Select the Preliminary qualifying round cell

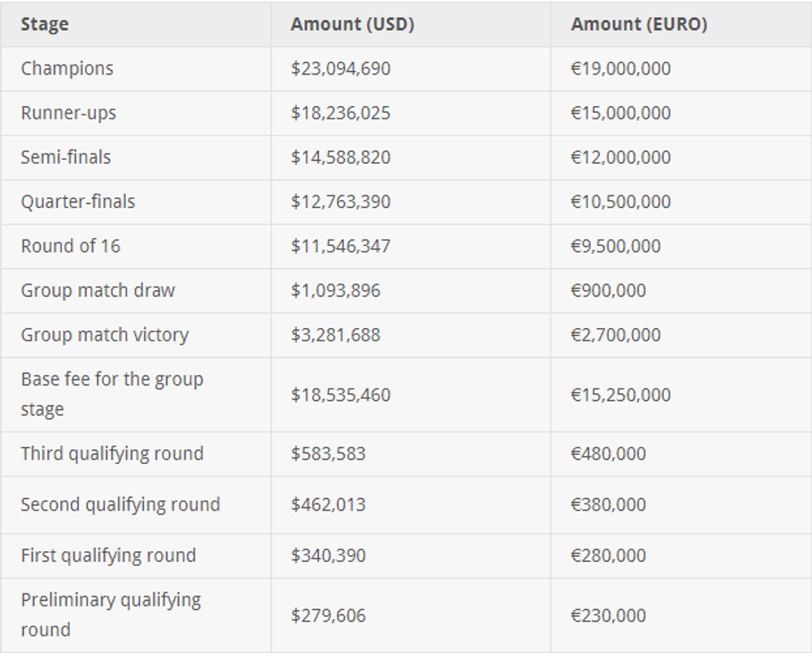pos(111,614)
